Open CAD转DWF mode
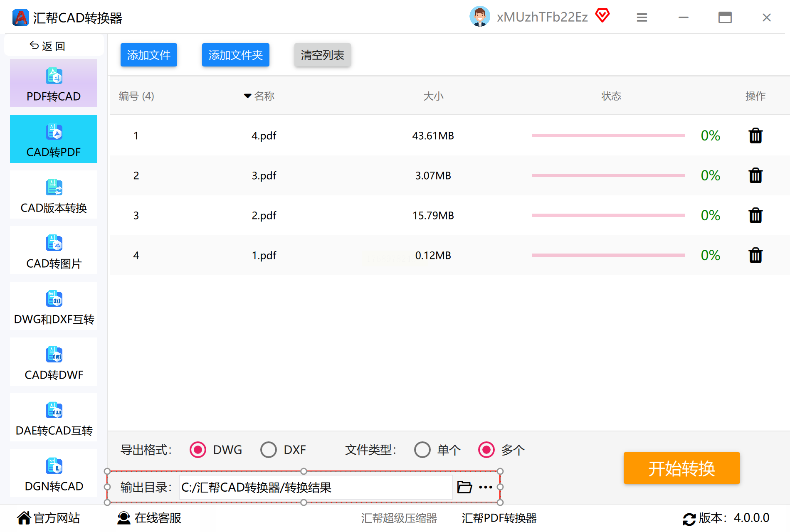 point(54,362)
